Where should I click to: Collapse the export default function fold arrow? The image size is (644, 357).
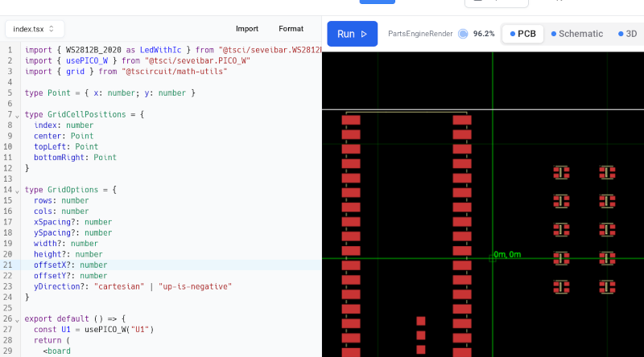(17, 319)
